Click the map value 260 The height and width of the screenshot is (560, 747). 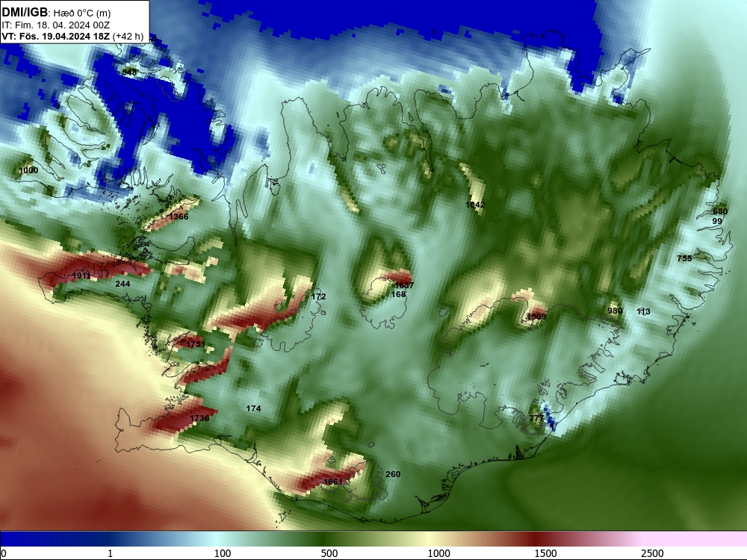coord(393,474)
